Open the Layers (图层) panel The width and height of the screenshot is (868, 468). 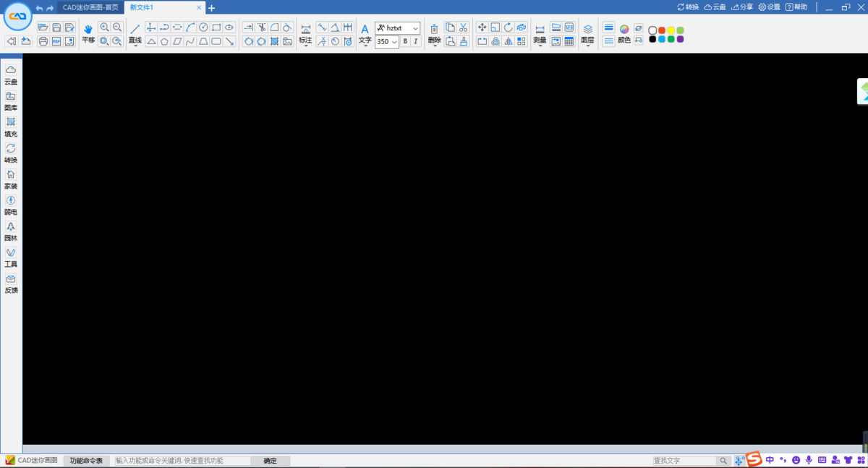point(587,34)
